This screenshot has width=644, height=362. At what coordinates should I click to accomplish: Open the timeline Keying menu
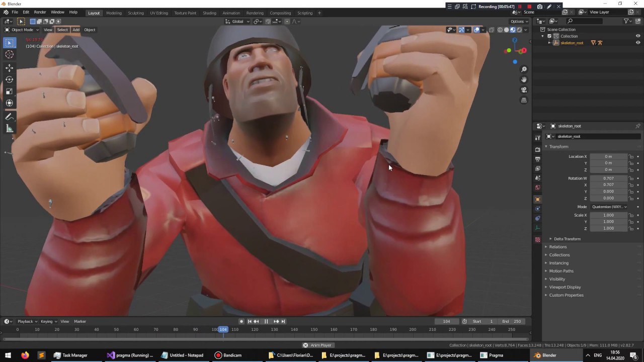click(48, 321)
